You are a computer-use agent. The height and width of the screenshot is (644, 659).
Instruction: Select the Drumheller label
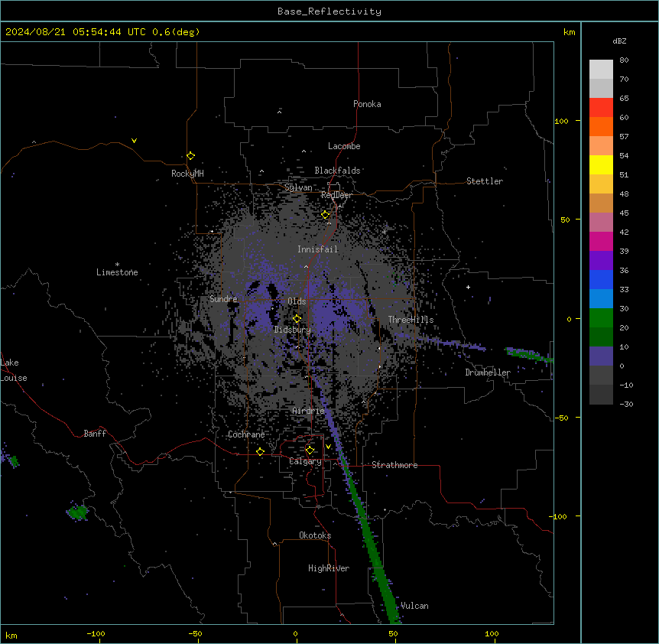(488, 372)
